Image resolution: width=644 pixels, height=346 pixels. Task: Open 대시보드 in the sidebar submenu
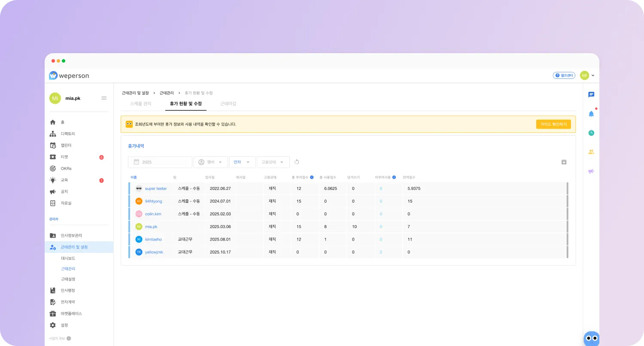click(68, 259)
